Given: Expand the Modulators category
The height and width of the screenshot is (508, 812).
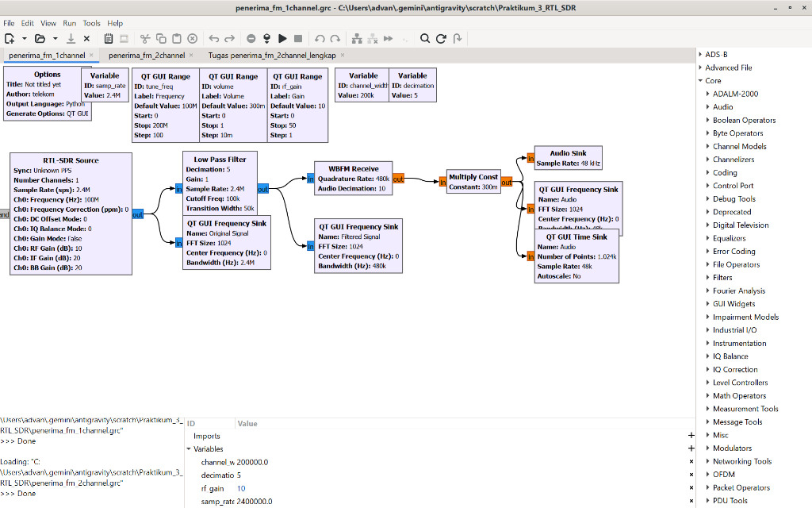Looking at the screenshot, I should pos(707,448).
